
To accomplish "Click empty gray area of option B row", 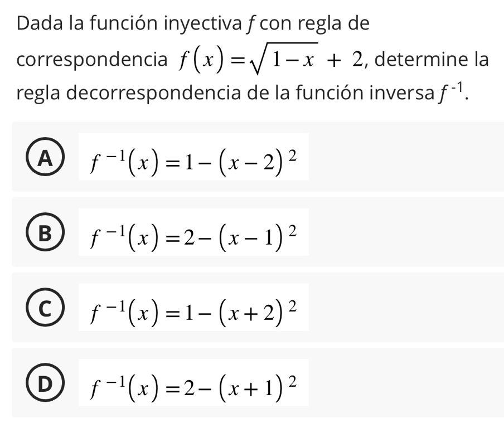I will tap(405, 232).
